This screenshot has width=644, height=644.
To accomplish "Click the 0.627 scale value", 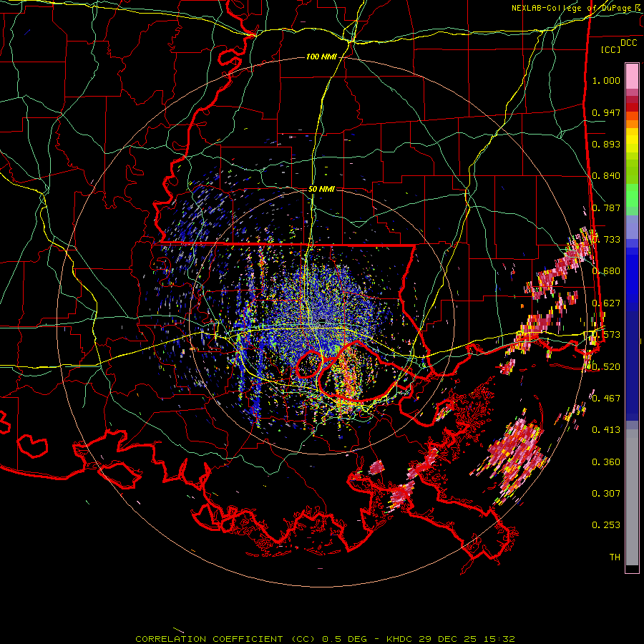I will [x=606, y=303].
